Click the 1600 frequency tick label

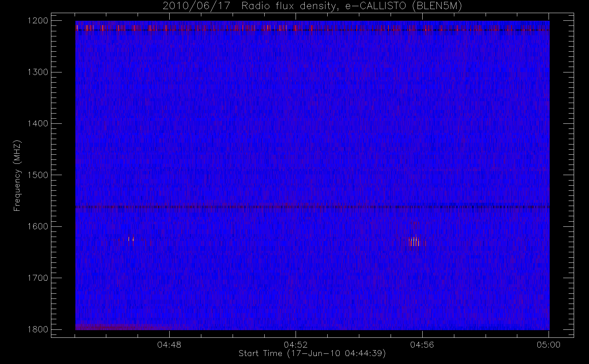38,226
